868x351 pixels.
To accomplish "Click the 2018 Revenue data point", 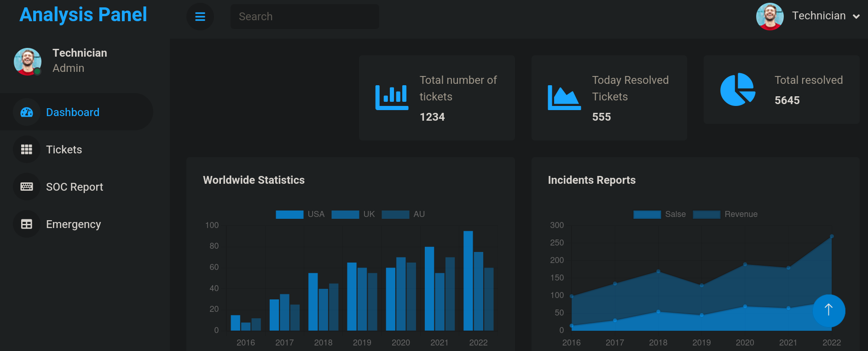I will [x=658, y=271].
